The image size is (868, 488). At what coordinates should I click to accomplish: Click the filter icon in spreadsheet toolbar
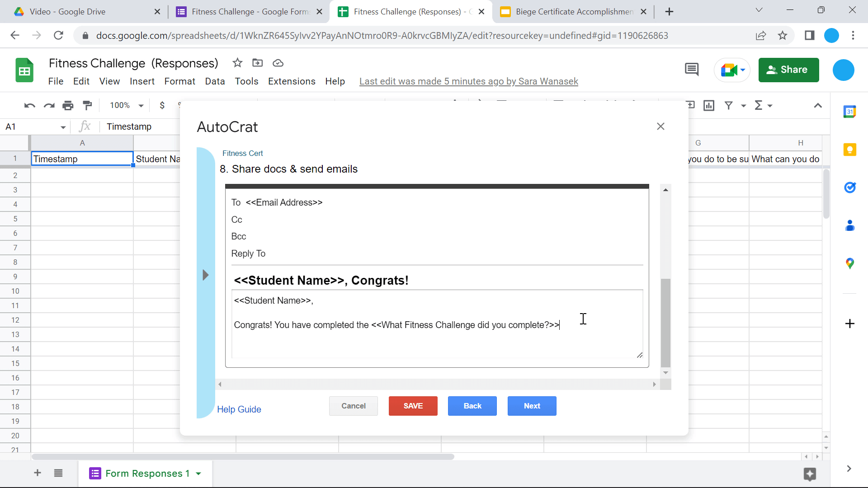coord(730,105)
